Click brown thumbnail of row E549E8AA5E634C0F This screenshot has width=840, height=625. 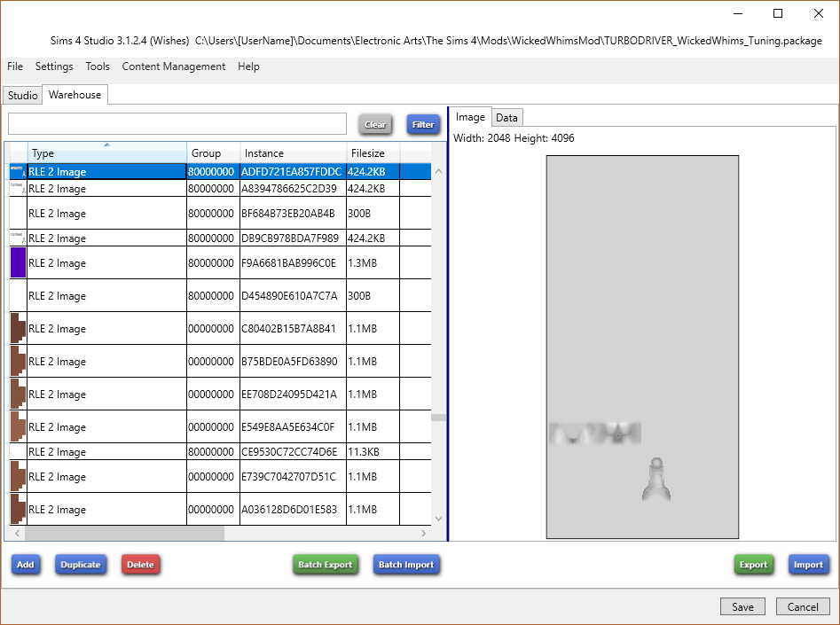(x=19, y=426)
